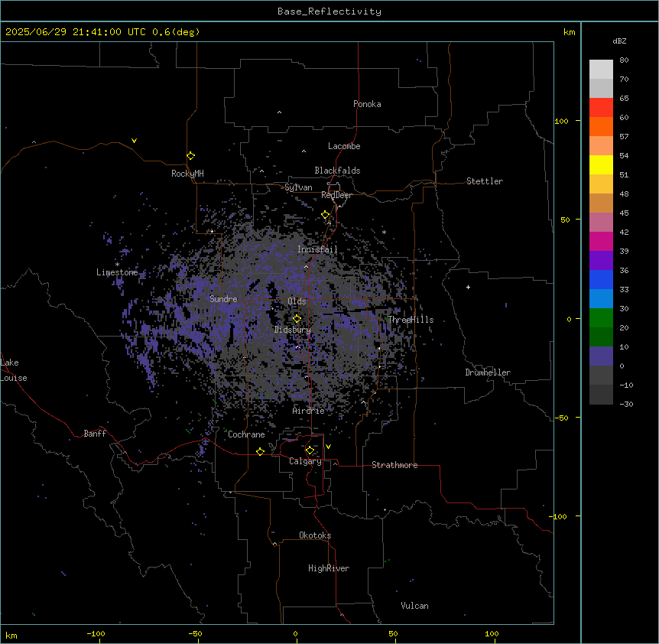Click the yellow diamond marker between Olds and Didsbury

[297, 318]
